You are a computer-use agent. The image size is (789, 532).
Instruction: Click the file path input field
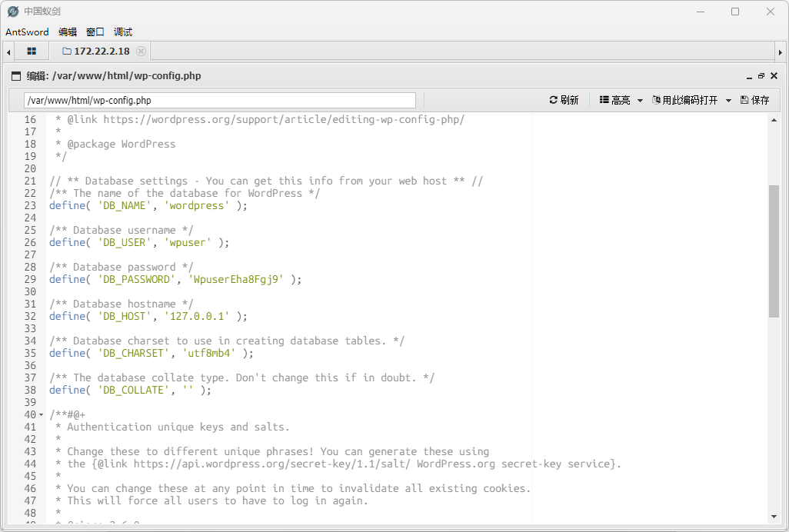coord(220,101)
